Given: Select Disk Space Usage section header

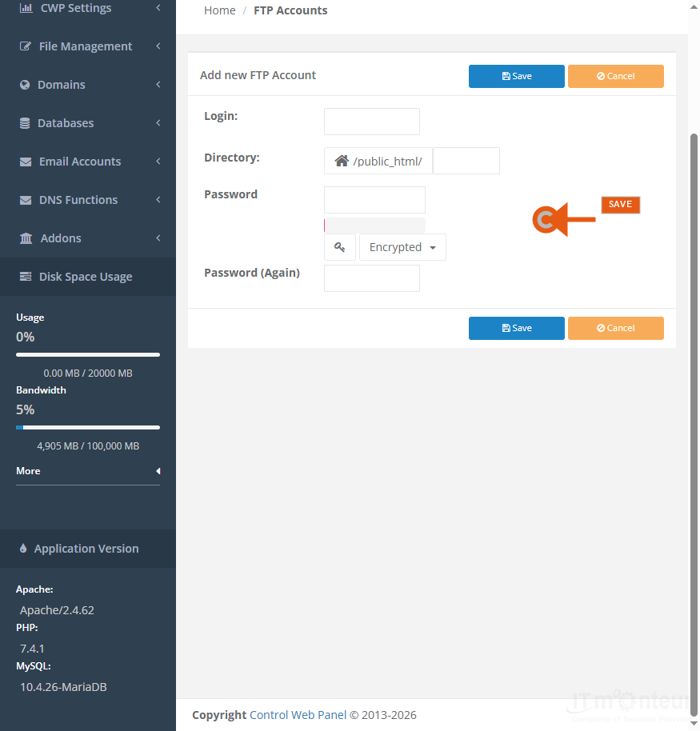Looking at the screenshot, I should click(x=88, y=277).
